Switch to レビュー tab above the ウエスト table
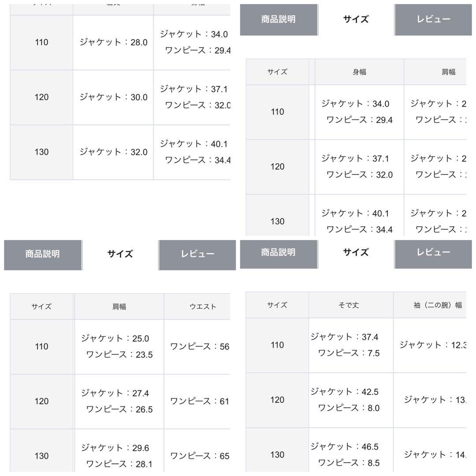476x476 pixels. tap(197, 255)
